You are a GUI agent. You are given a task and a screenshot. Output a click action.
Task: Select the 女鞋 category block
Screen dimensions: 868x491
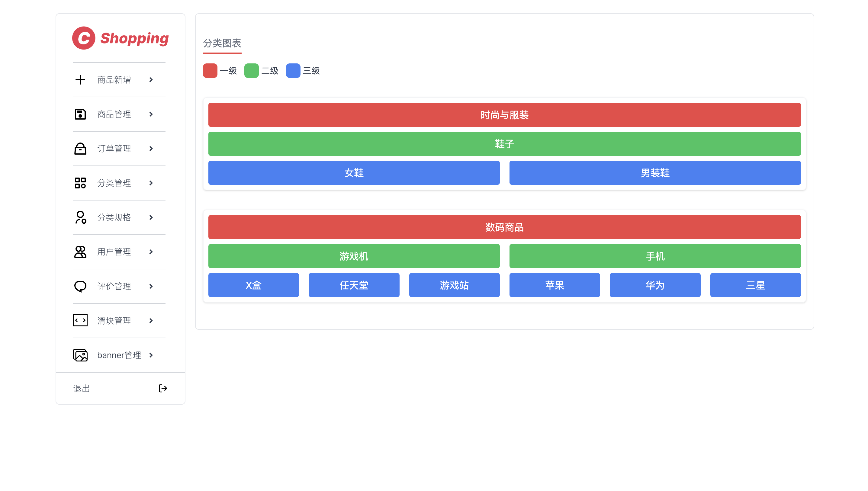click(354, 173)
